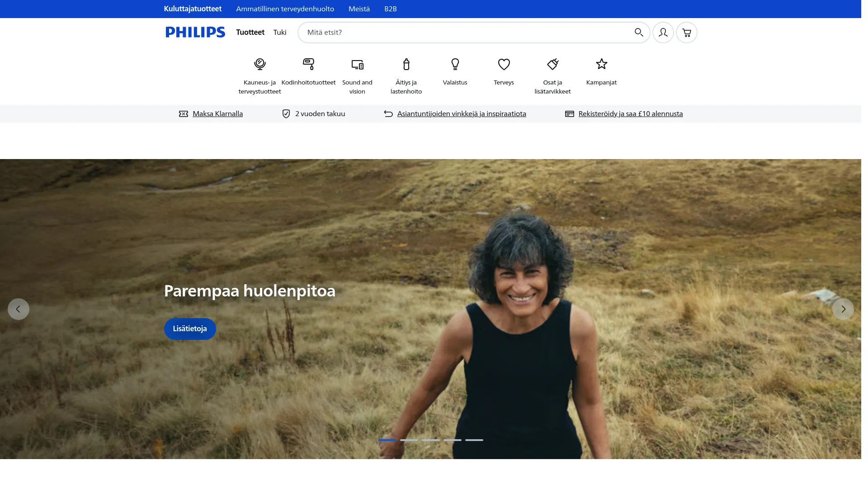The height and width of the screenshot is (488, 868).
Task: Select the fourth carousel slide indicator
Action: point(453,440)
